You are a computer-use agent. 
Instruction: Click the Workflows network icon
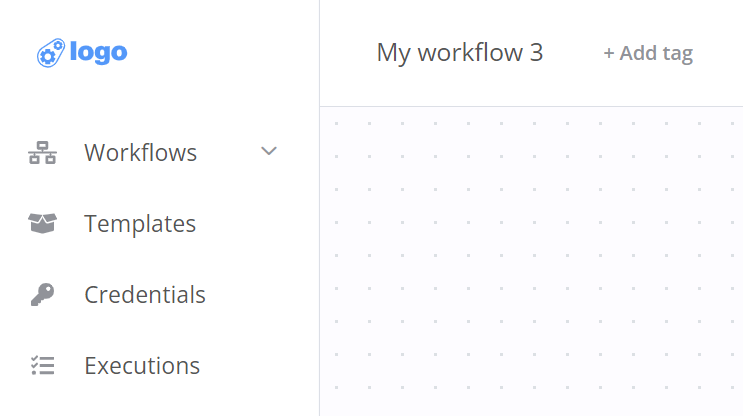click(42, 153)
